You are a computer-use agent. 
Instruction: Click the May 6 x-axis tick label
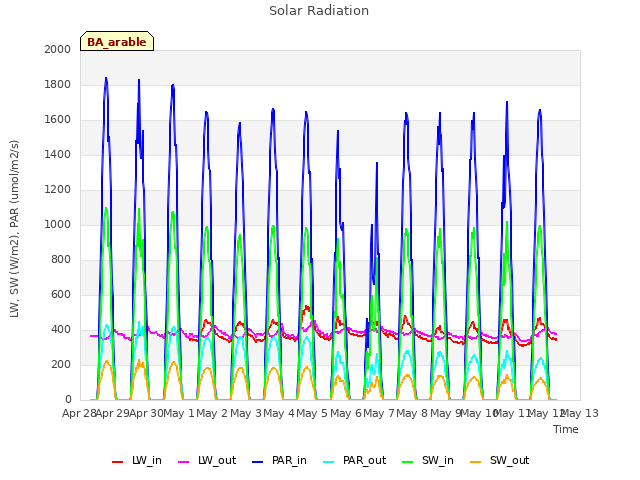click(x=346, y=413)
